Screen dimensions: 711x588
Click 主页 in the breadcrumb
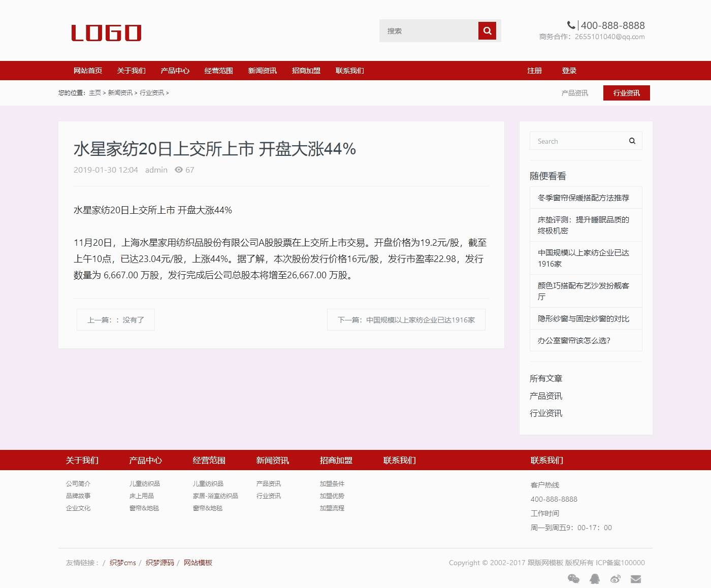[95, 93]
